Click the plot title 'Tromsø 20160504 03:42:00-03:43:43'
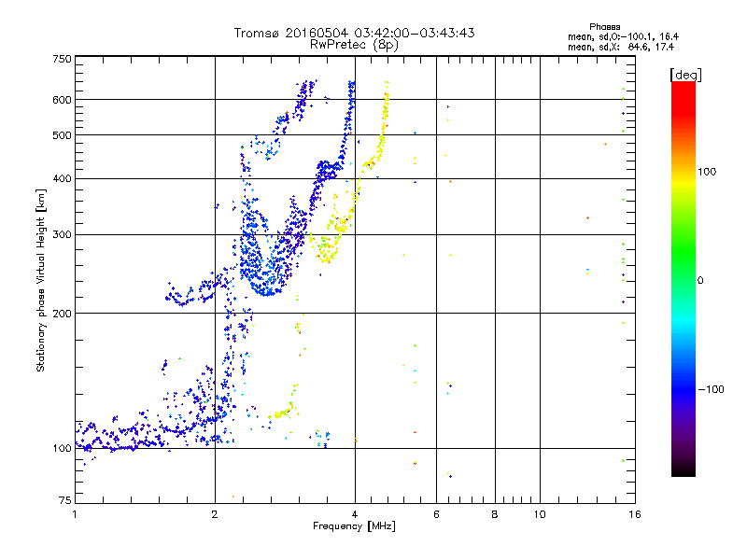747x560 pixels. pyautogui.click(x=354, y=33)
